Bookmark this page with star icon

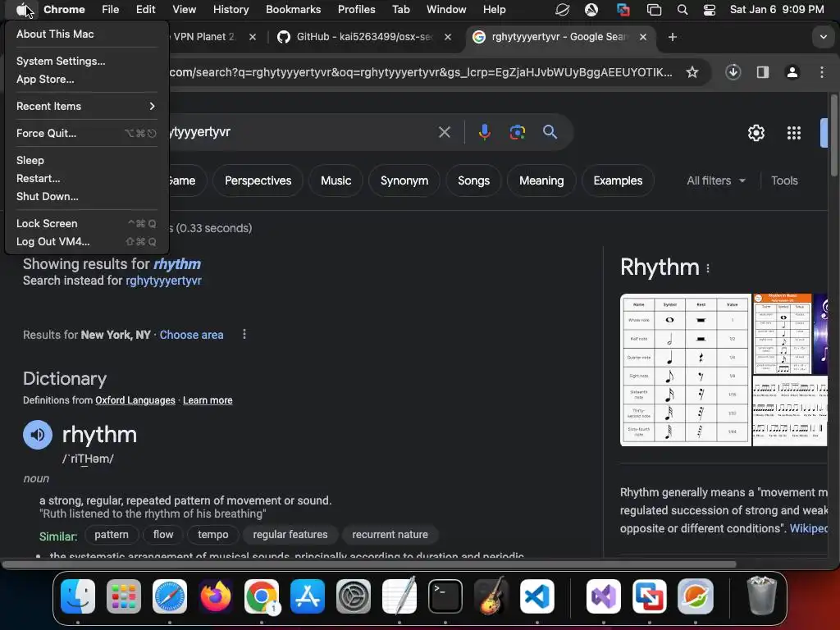tap(692, 72)
